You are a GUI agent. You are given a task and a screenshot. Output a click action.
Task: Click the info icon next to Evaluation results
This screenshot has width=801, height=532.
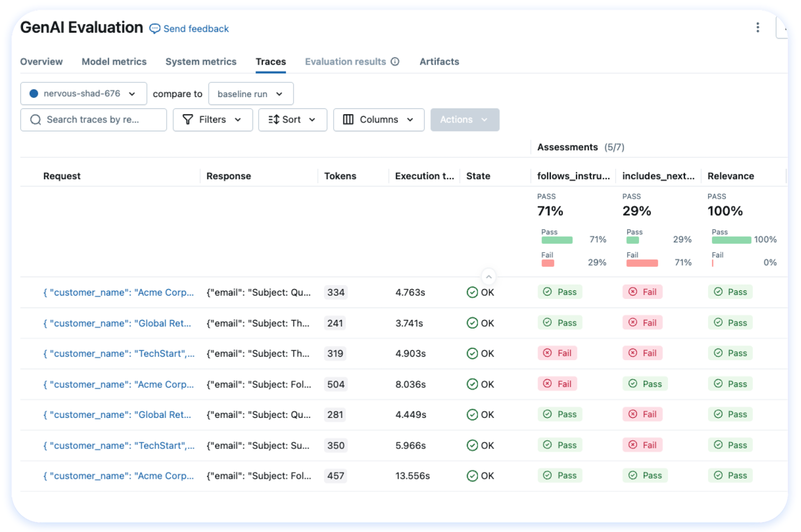tap(394, 61)
